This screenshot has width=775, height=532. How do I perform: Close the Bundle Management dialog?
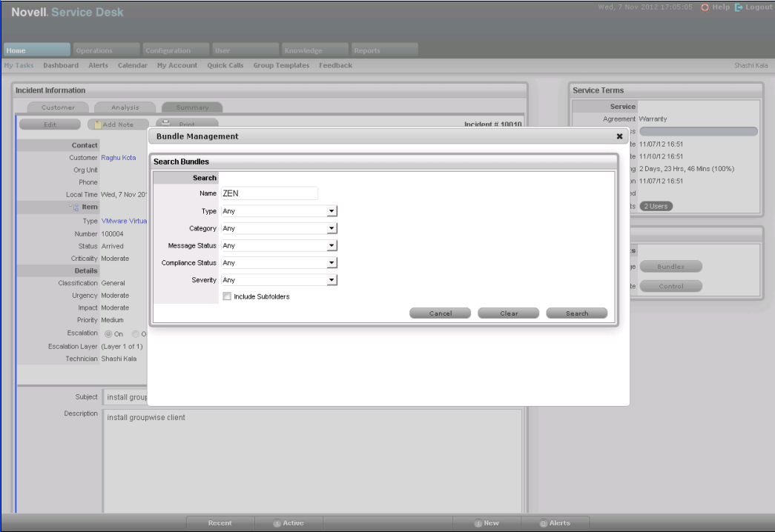[619, 137]
